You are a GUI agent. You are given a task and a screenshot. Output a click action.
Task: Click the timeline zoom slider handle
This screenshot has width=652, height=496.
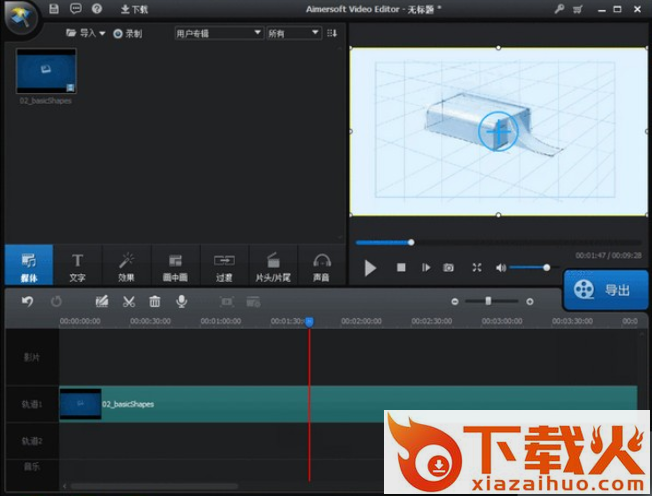coord(488,301)
